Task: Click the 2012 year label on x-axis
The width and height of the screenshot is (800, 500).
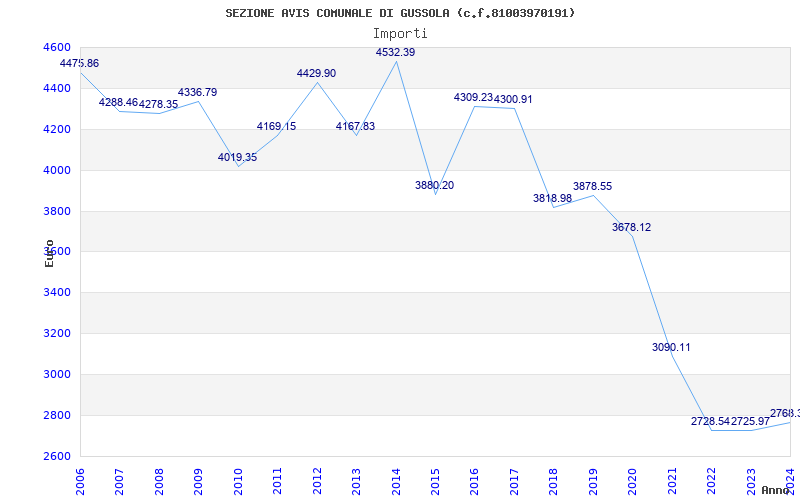Action: coord(317,482)
